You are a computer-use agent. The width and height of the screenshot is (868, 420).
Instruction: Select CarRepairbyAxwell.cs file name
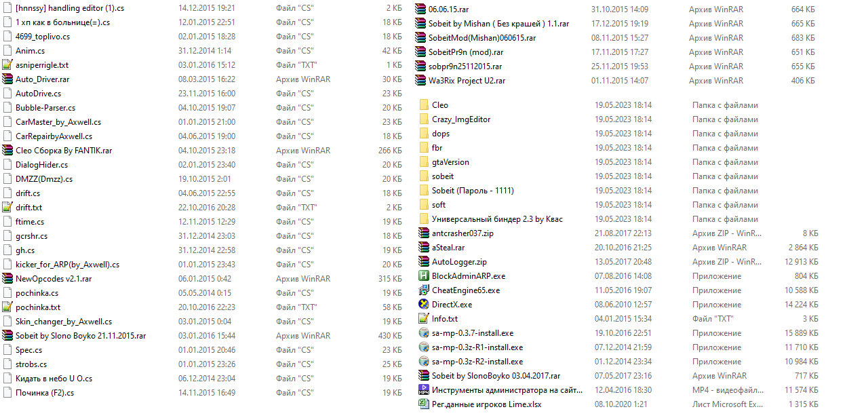(54, 136)
